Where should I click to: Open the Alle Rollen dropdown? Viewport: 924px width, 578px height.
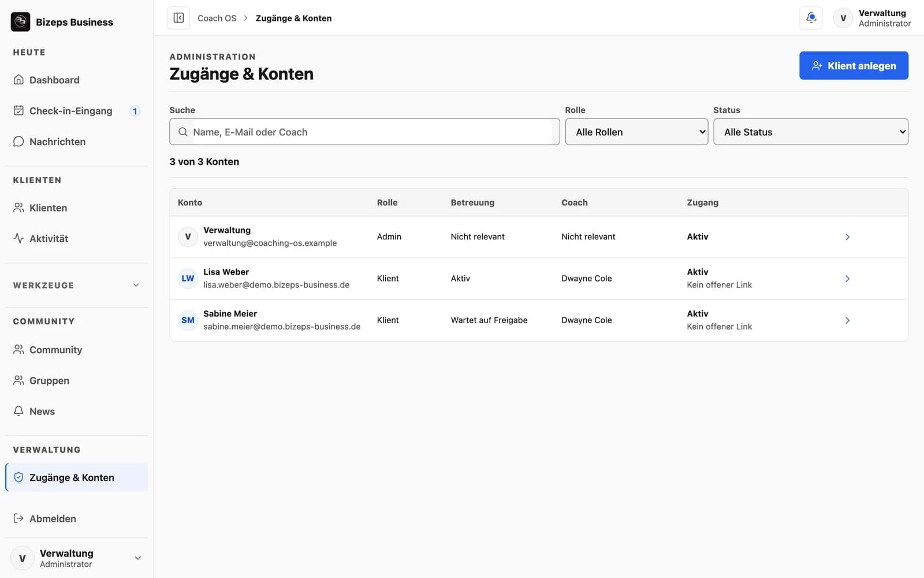(636, 132)
